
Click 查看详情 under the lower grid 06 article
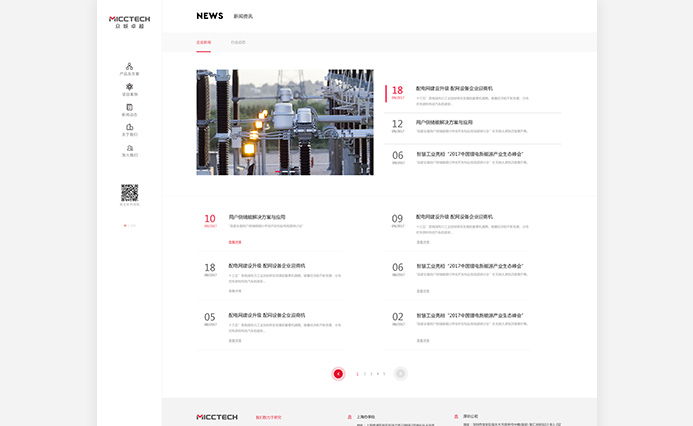click(x=423, y=291)
